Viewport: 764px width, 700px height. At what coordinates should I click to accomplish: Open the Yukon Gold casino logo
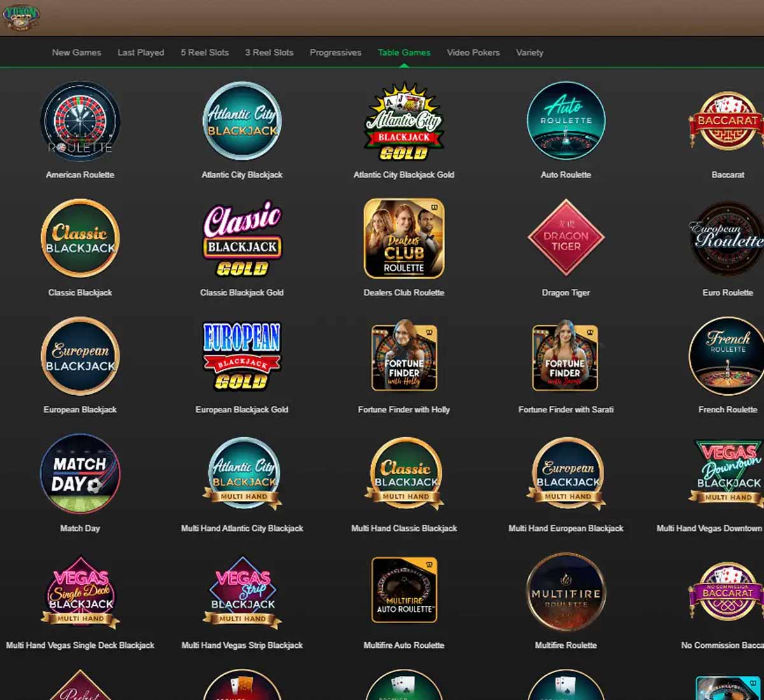[22, 17]
